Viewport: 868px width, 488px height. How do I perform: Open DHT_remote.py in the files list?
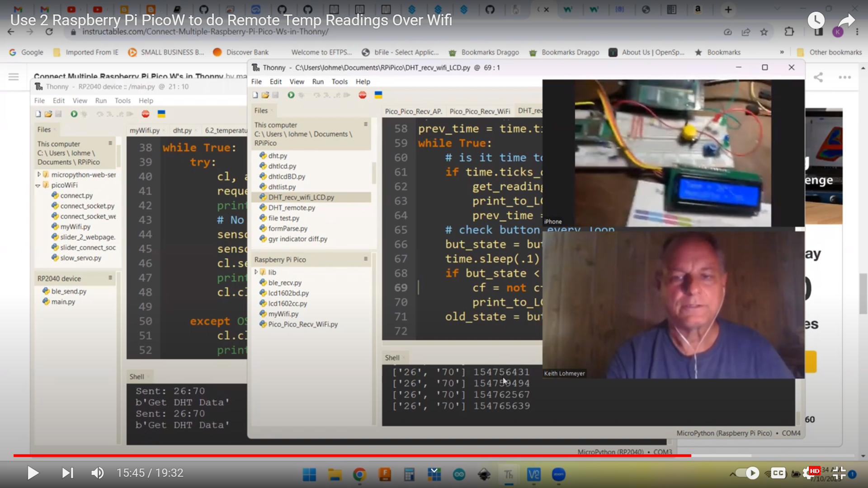[x=291, y=208]
